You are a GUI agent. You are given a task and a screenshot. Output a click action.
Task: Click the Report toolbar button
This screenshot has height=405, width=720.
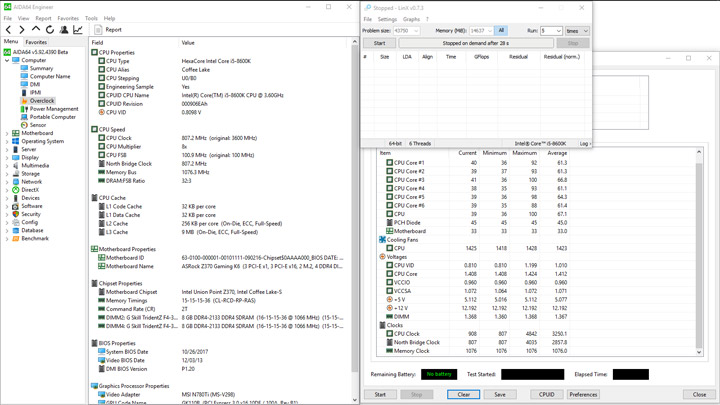[x=108, y=30]
